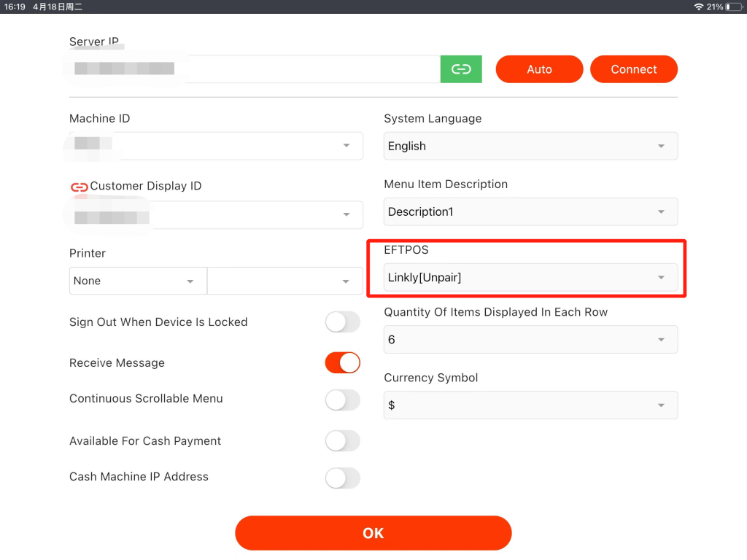Screen dimensions: 747x560
Task: Disable the Receive Message switch
Action: [342, 363]
